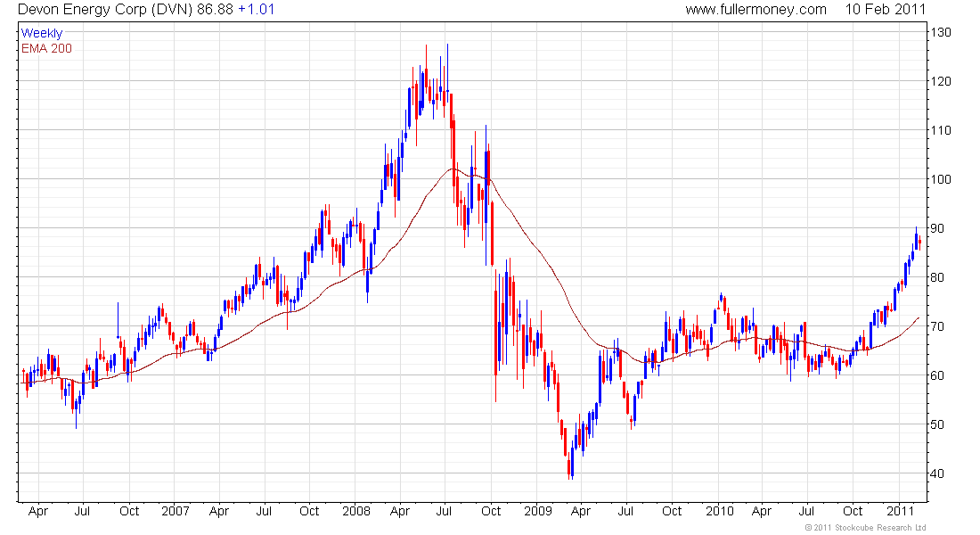980x535 pixels.
Task: Click the 2010 year label on the time axis
Action: pyautogui.click(x=719, y=512)
